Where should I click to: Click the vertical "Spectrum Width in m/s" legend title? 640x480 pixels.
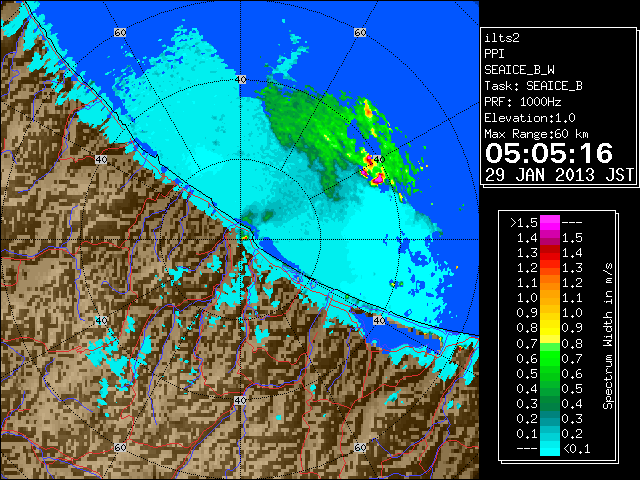607,336
